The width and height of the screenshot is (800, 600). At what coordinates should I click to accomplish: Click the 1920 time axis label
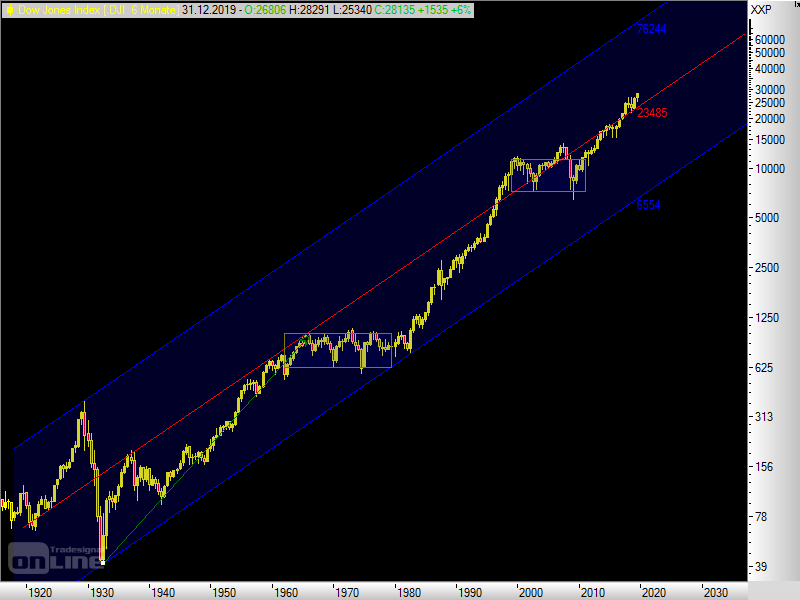click(x=40, y=593)
